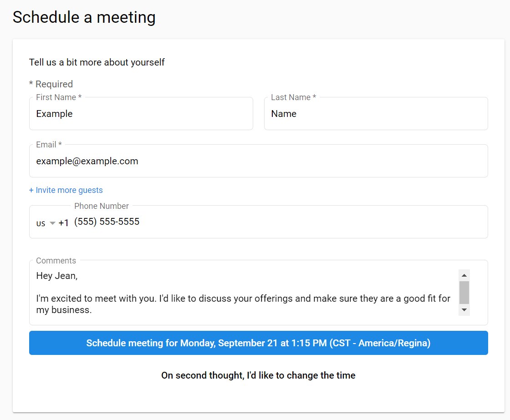The width and height of the screenshot is (510, 420).
Task: Click the First Name input field
Action: click(141, 114)
